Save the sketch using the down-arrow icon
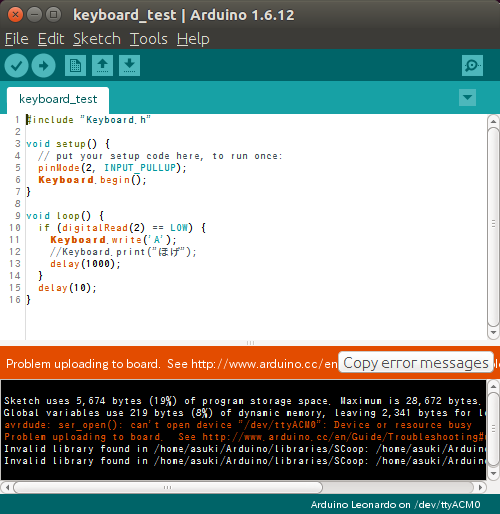 [x=129, y=65]
